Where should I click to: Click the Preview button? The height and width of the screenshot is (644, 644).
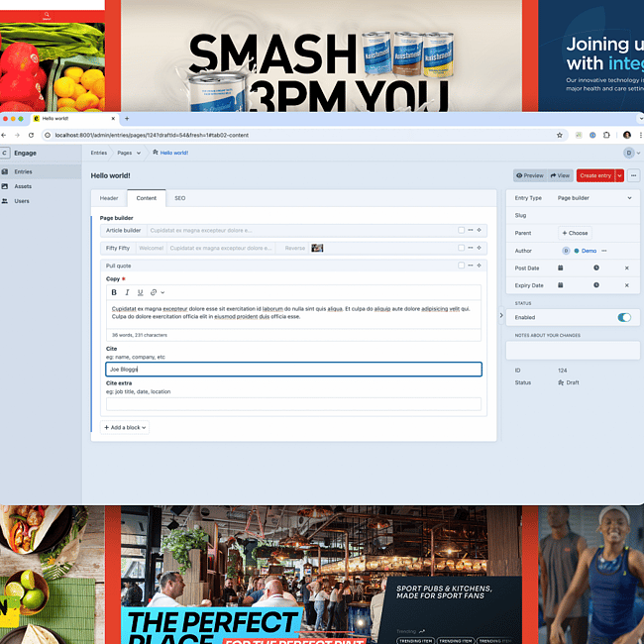pos(530,175)
